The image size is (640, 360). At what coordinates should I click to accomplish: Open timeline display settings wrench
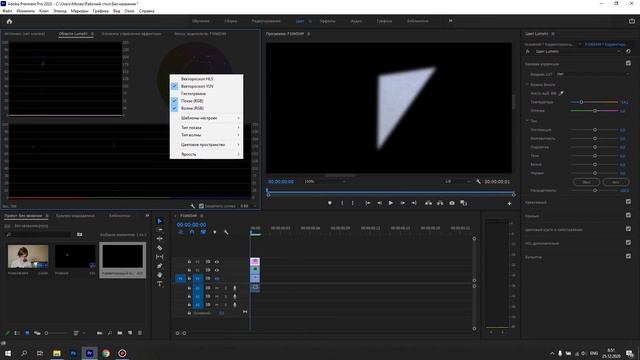click(x=226, y=232)
